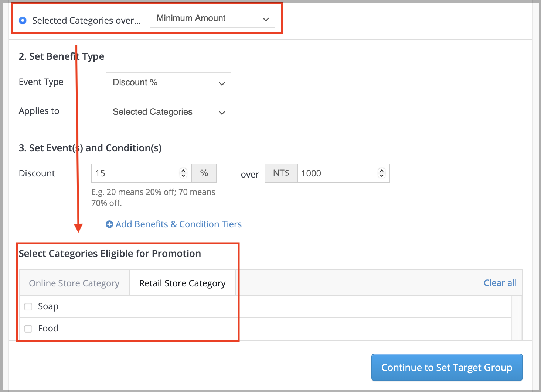Click the '2. Set Benefit Type' heading

coord(61,56)
